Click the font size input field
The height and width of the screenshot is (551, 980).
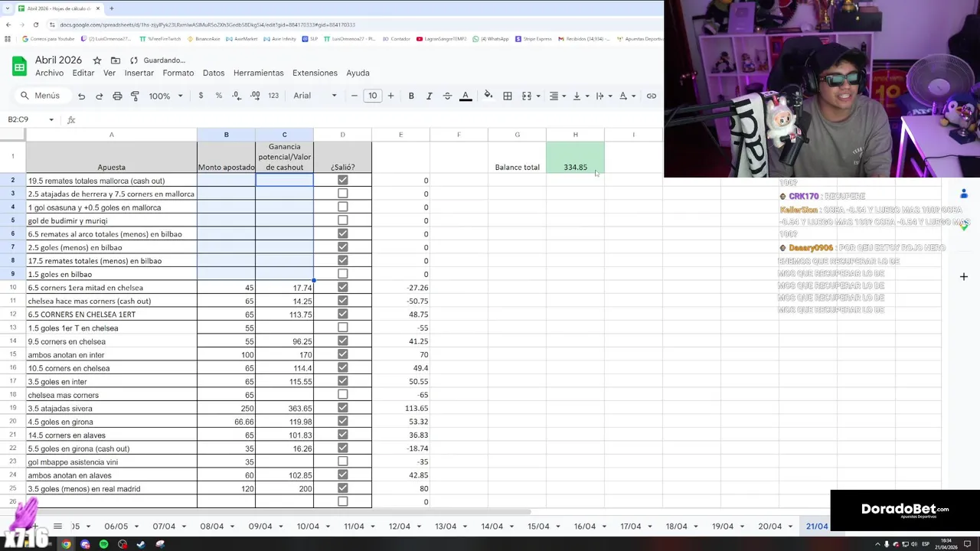372,96
